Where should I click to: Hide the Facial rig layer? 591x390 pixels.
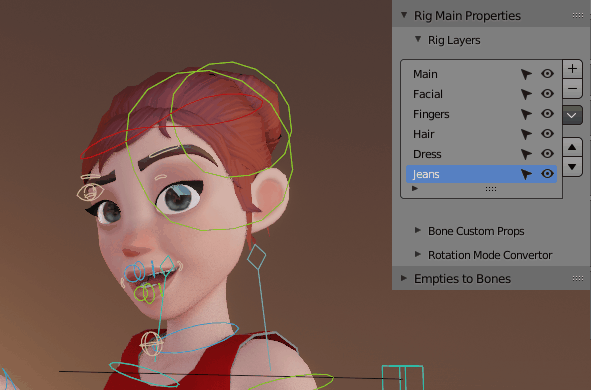[x=547, y=93]
